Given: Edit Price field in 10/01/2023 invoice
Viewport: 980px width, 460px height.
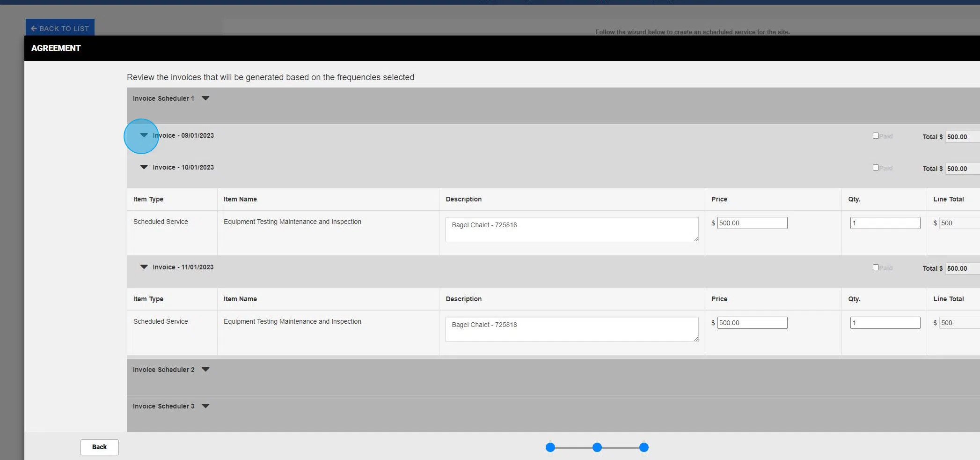Looking at the screenshot, I should coord(752,223).
